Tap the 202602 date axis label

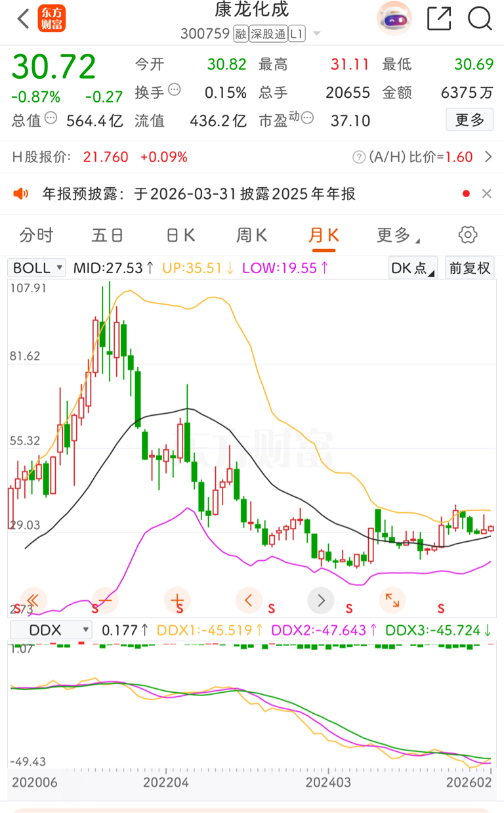[x=469, y=783]
